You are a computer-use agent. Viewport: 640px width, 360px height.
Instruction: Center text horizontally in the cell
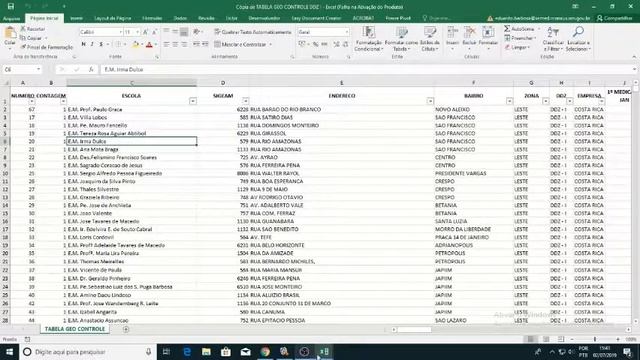tap(175, 44)
